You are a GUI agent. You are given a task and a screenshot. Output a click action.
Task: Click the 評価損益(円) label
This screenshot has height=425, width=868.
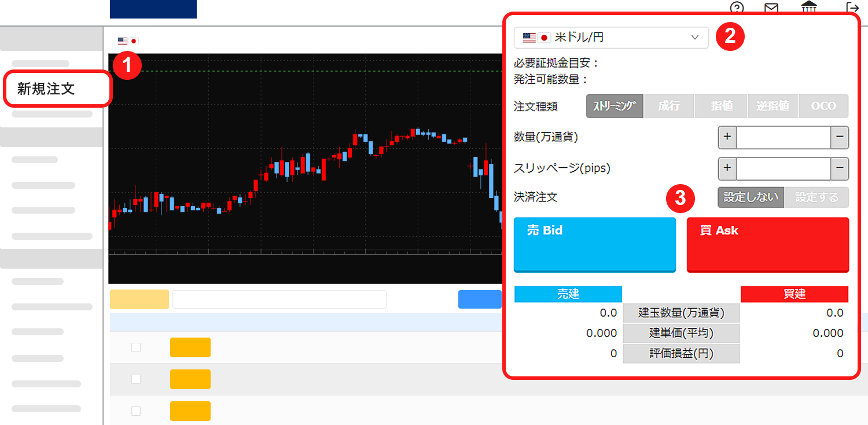(681, 353)
